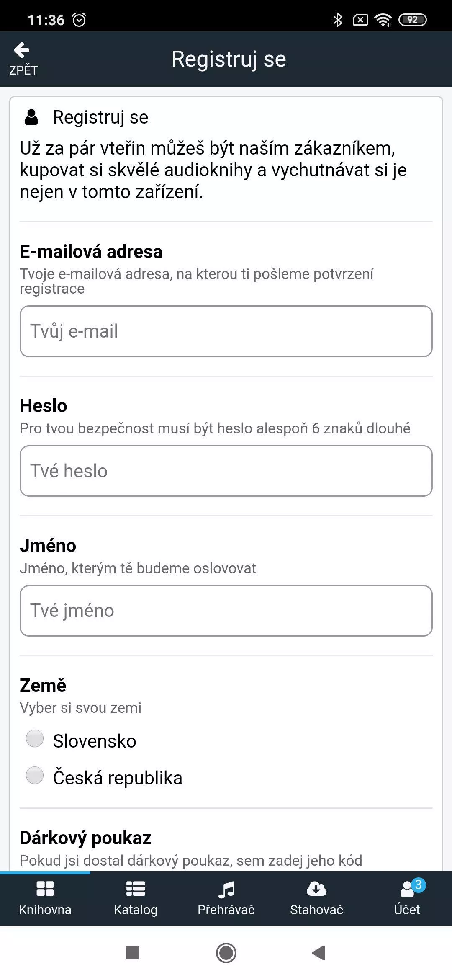Tap the Dárkový poukaz section heading
The image size is (452, 980).
tap(85, 838)
